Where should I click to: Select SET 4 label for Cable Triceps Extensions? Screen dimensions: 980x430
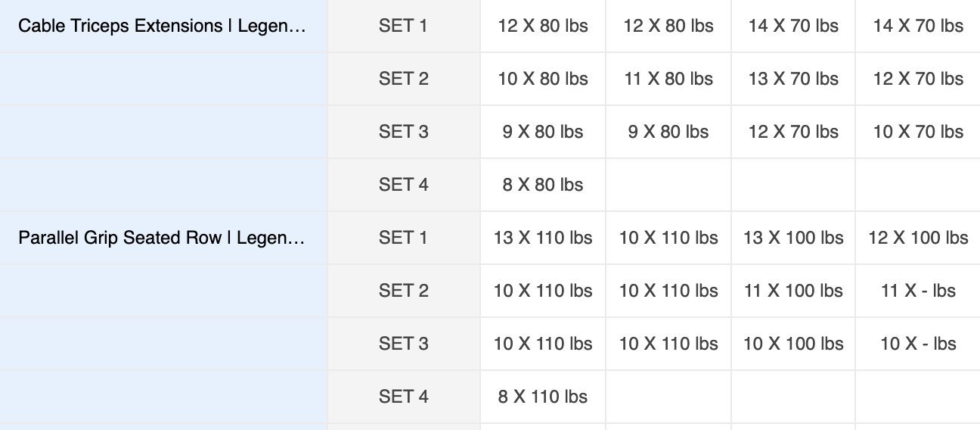[403, 185]
